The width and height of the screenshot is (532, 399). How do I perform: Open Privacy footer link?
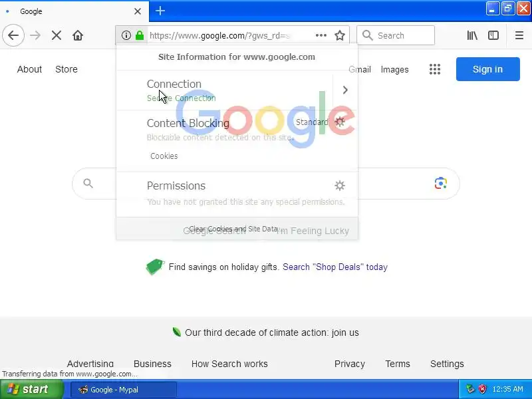(350, 364)
